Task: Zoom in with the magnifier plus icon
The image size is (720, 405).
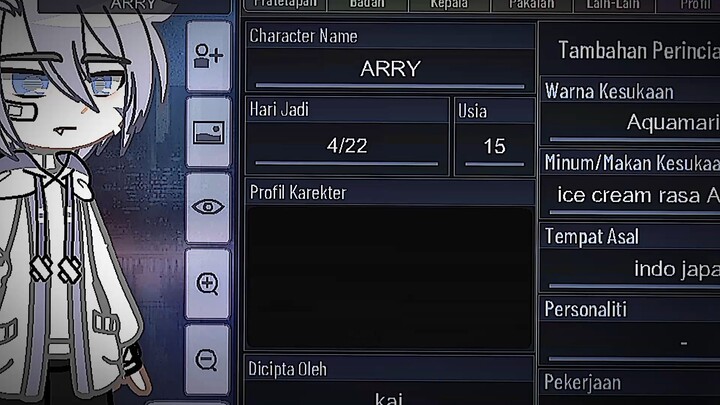Action: 208,283
